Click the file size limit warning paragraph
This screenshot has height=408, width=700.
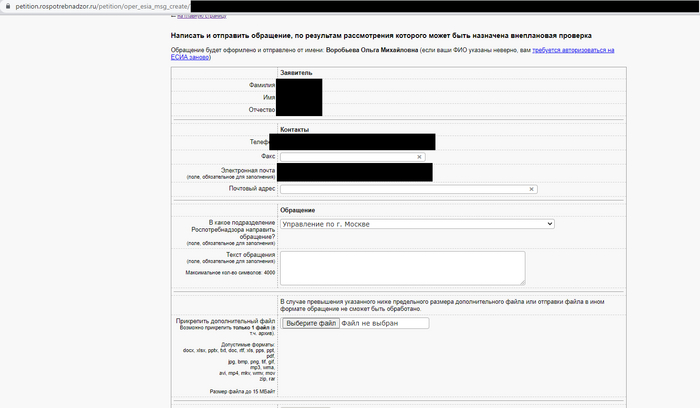pos(442,305)
